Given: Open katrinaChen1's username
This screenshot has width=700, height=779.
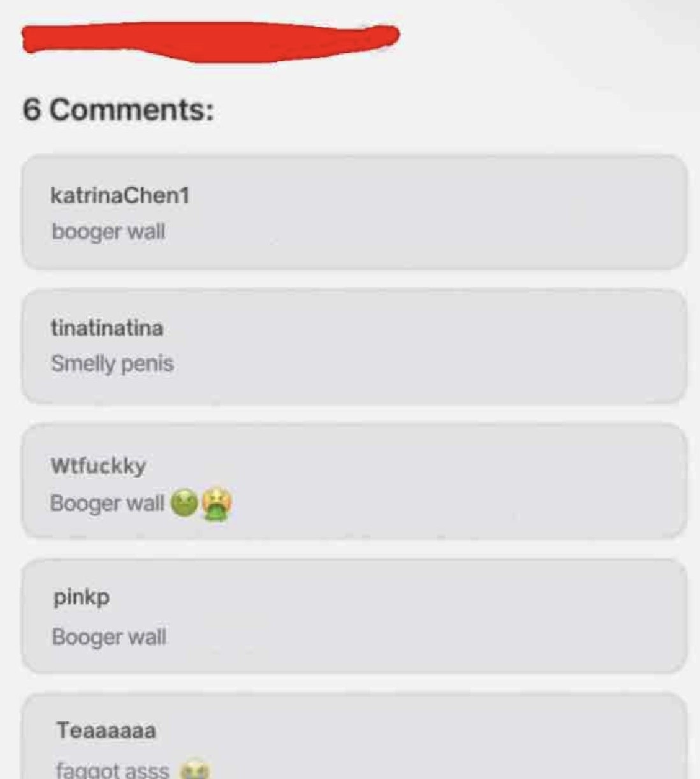Looking at the screenshot, I should (x=120, y=195).
